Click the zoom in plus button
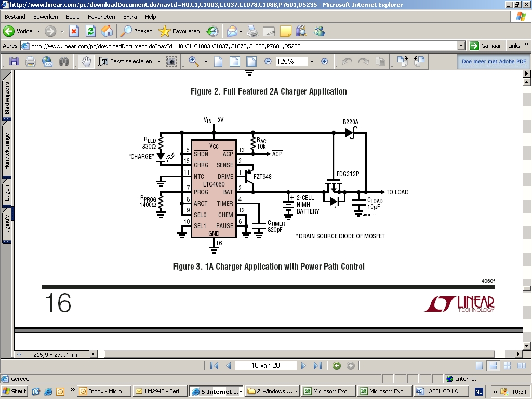The height and width of the screenshot is (399, 532). pyautogui.click(x=325, y=61)
